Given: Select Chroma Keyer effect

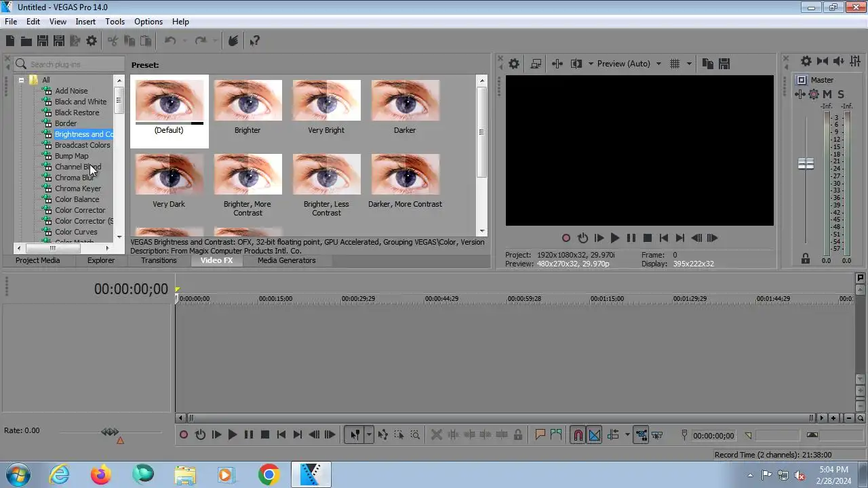Looking at the screenshot, I should (78, 188).
